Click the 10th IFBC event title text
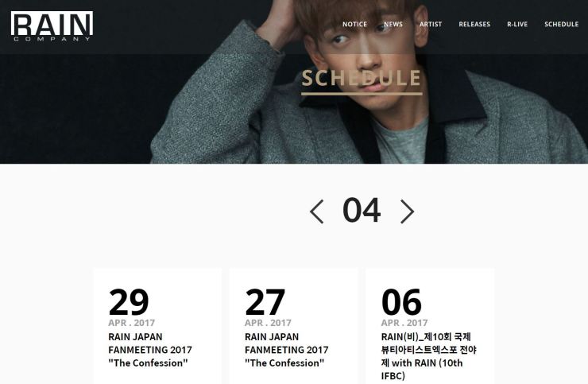This screenshot has width=588, height=384. click(x=428, y=357)
